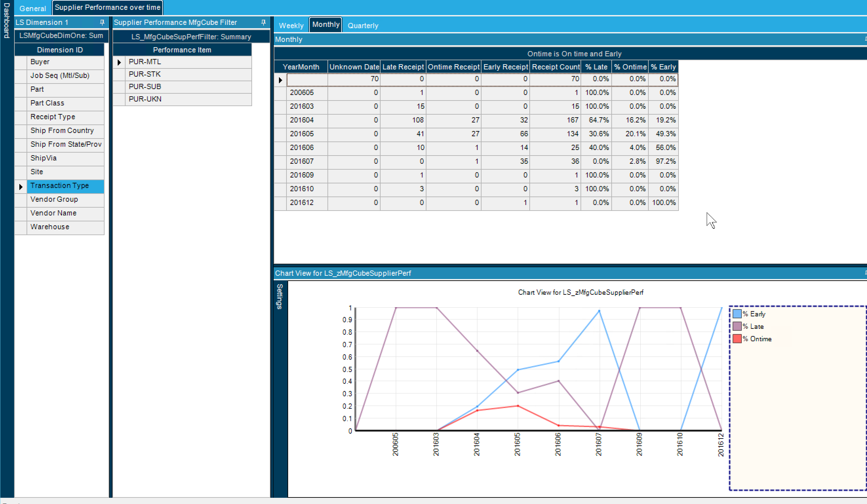Viewport: 867px width, 504px height.
Task: Click the first row arrow in Monthly grid
Action: point(280,80)
